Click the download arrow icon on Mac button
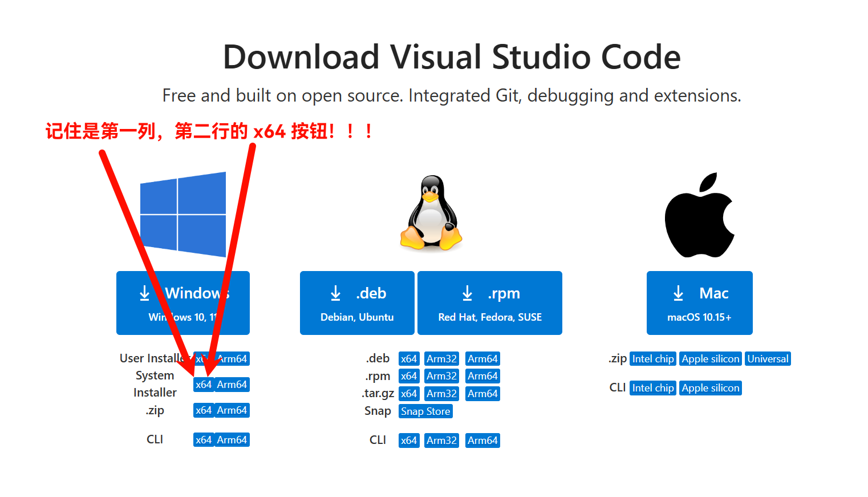Viewport: 868px width, 497px height. (x=678, y=293)
